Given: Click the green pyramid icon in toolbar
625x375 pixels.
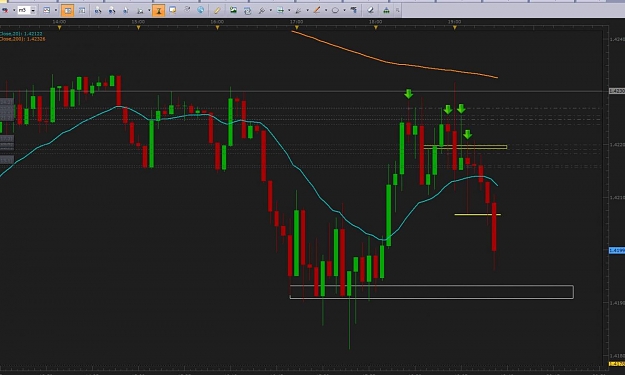Looking at the screenshot, I should 386,10.
